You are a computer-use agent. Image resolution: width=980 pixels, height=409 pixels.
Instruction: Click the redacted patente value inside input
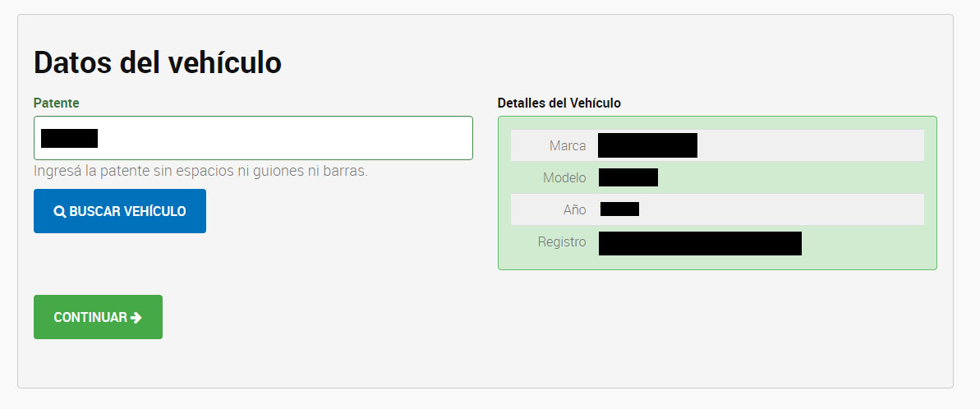[x=69, y=138]
